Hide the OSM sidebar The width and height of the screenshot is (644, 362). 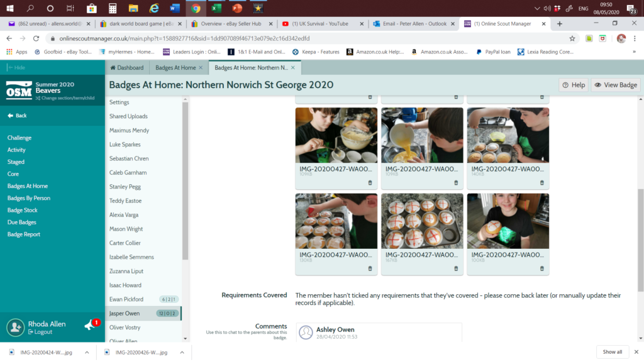16,68
